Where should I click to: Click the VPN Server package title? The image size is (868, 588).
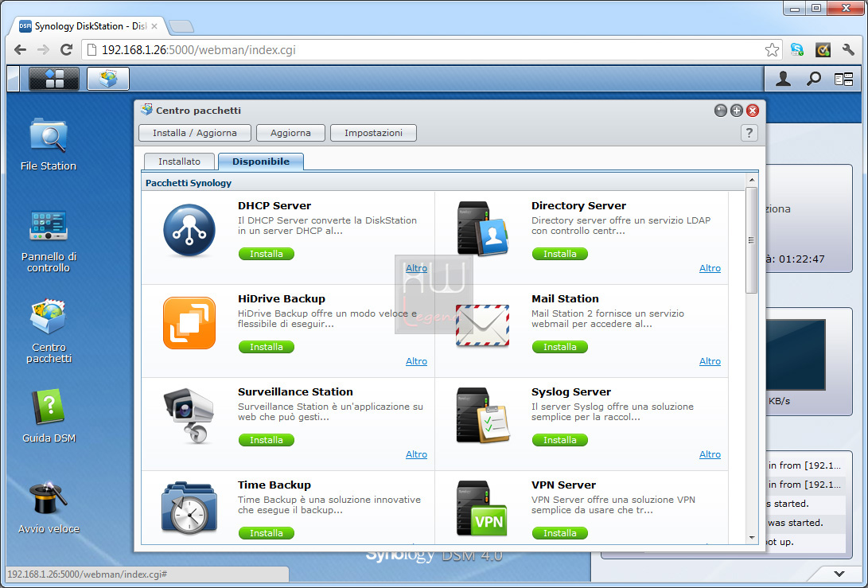(x=563, y=485)
